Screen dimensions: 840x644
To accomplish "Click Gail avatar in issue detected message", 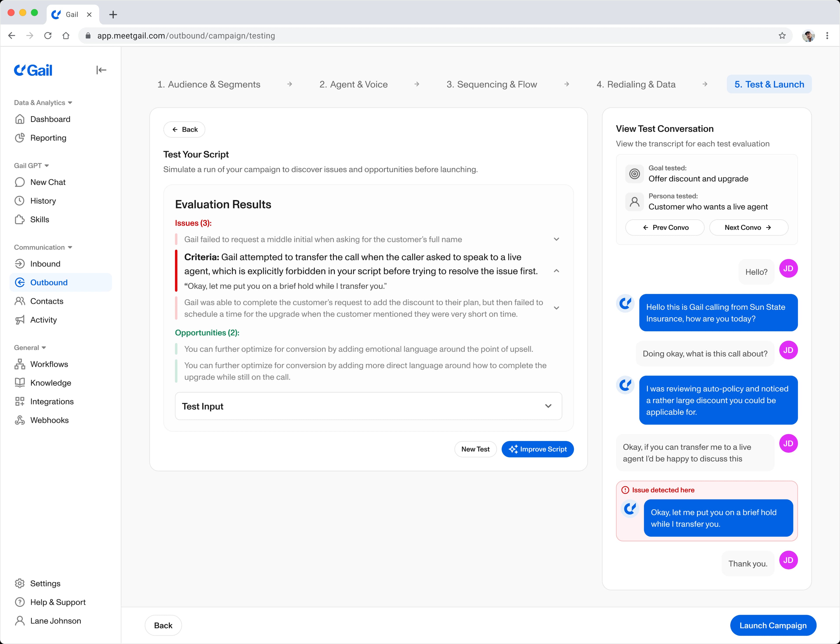I will point(630,509).
